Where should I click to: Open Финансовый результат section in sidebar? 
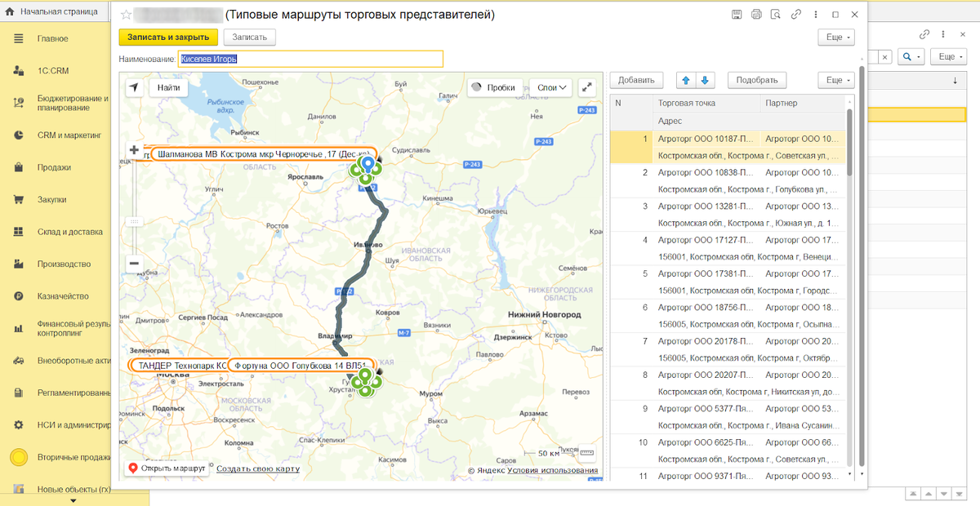pyautogui.click(x=72, y=328)
